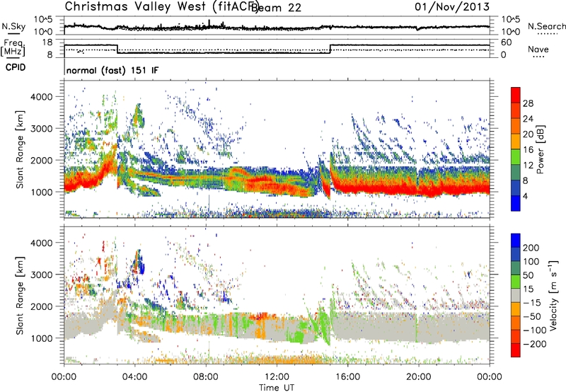Select the 'N.Sky' legend label
This screenshot has width=566, height=392.
coord(13,26)
